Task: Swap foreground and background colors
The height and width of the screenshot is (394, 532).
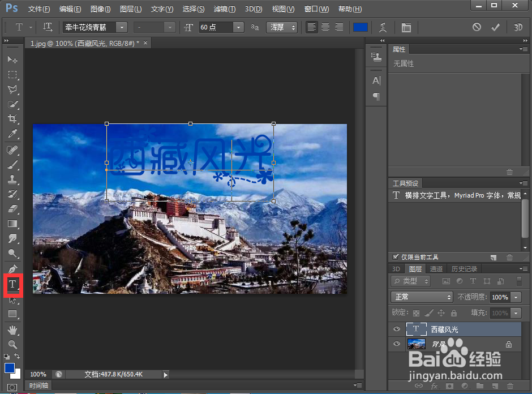Action: coord(17,356)
